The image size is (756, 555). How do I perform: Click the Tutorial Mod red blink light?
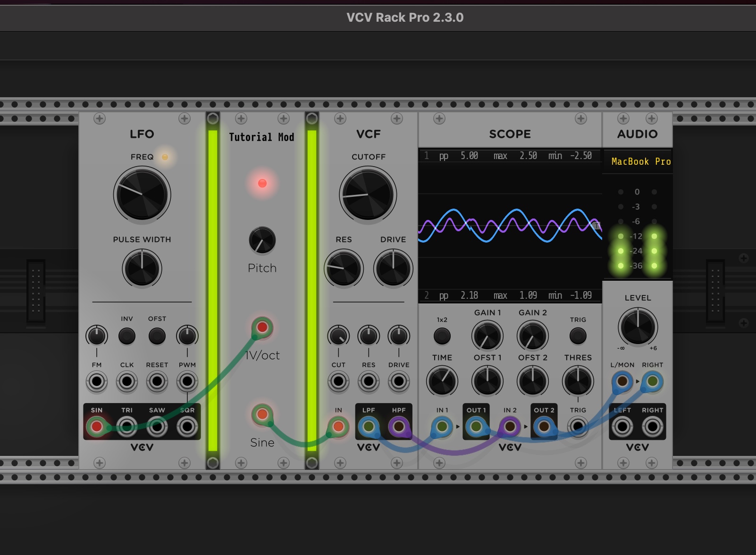[262, 183]
